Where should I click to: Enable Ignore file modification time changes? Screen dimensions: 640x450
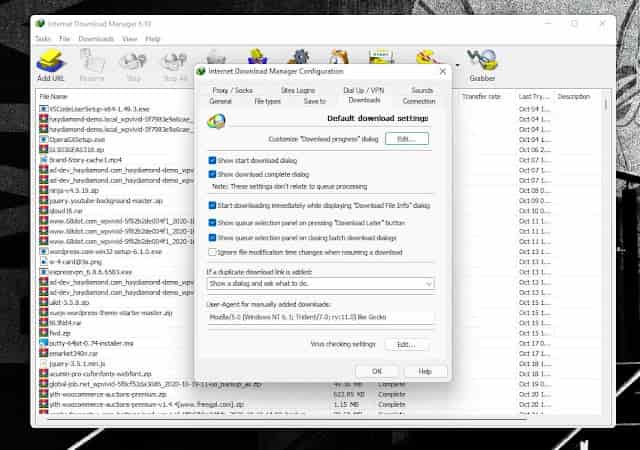point(212,252)
